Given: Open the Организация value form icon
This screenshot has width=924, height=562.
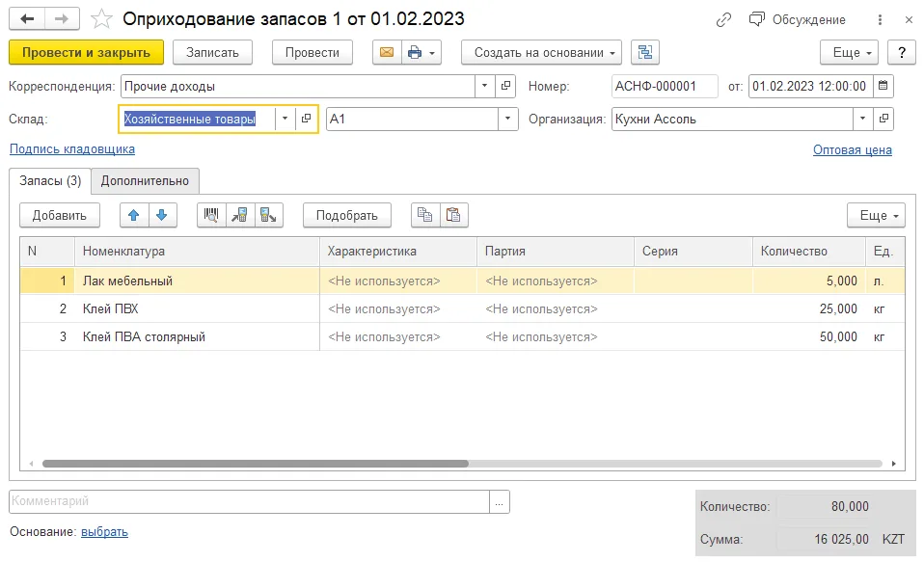Looking at the screenshot, I should (x=883, y=119).
